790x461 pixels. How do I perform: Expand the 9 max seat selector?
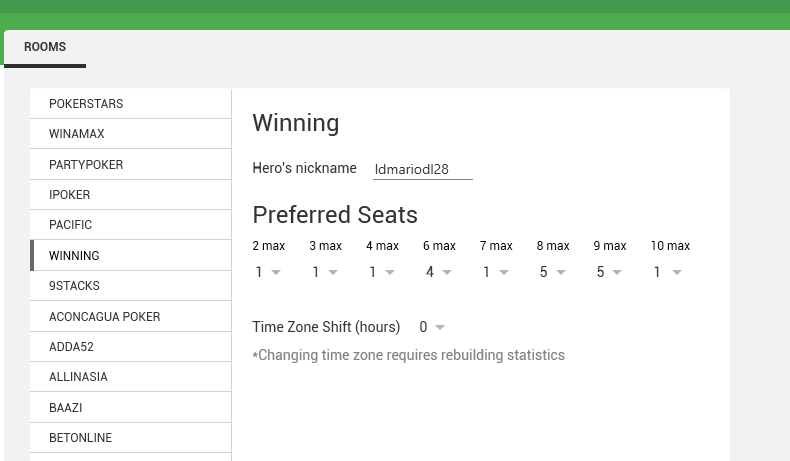[609, 272]
